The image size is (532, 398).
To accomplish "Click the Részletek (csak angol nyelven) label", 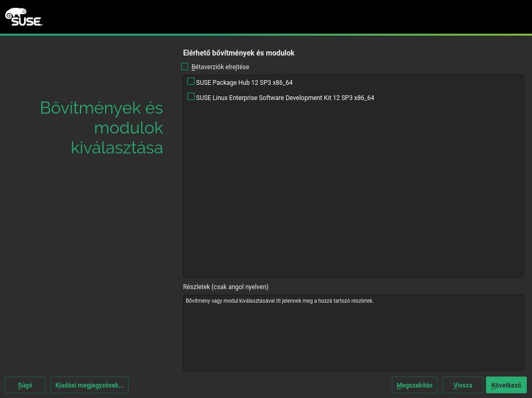I will 225,287.
